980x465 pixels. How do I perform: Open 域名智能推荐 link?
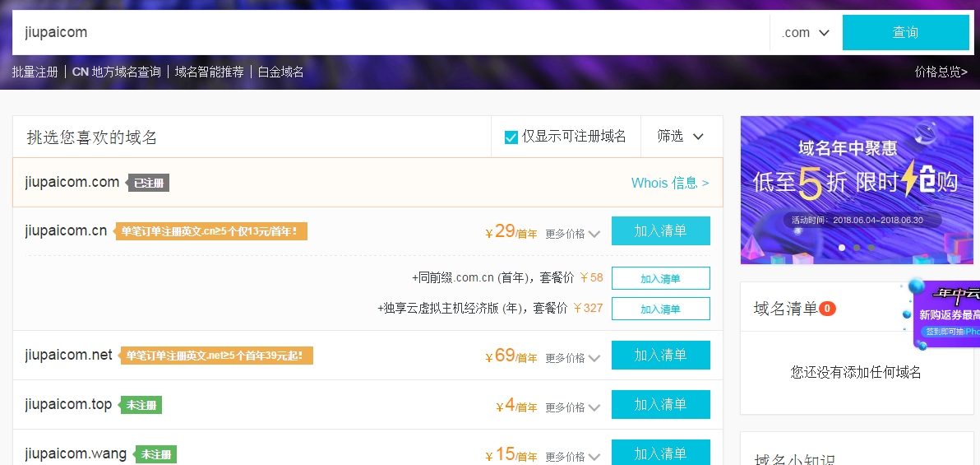pos(210,72)
